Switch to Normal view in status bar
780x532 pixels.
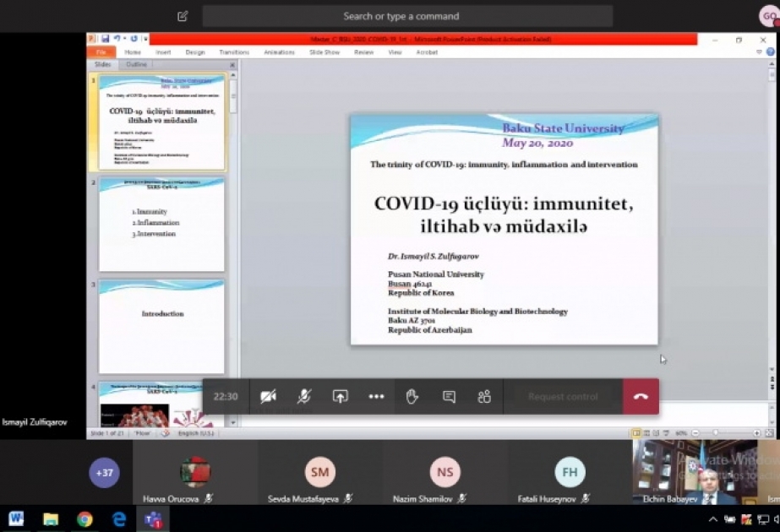[x=635, y=433]
